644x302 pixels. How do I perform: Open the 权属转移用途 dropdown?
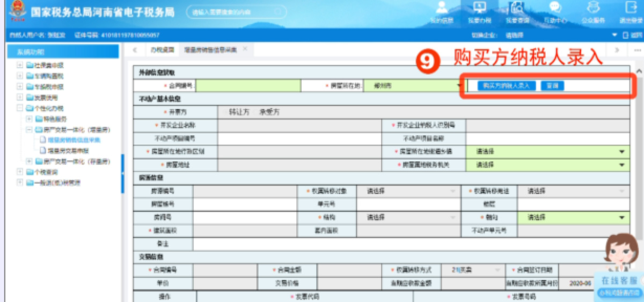point(574,191)
